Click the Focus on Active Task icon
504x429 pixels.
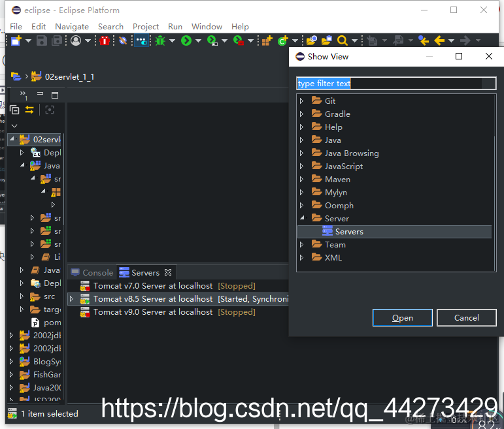(50, 110)
